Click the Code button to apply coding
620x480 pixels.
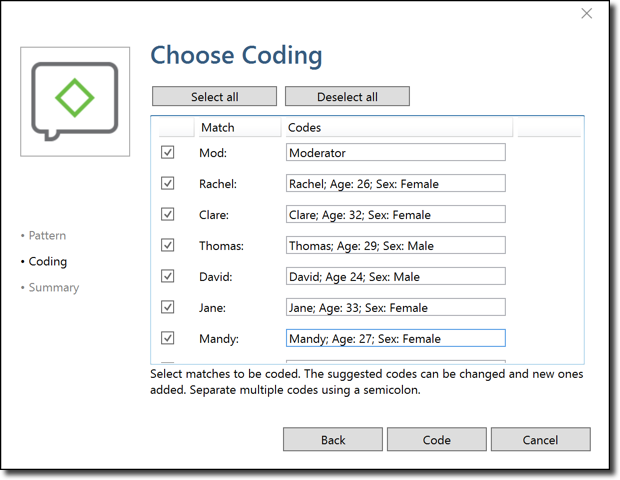437,440
